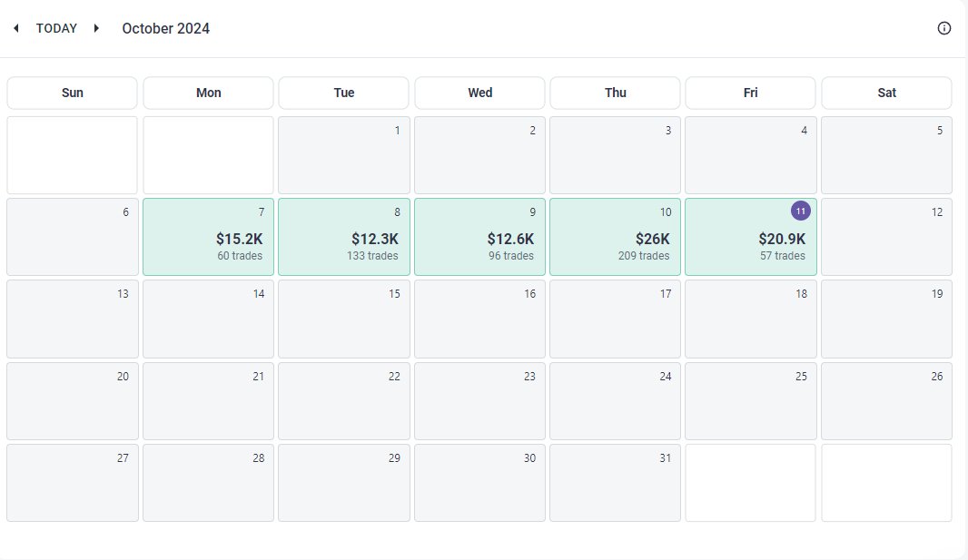The width and height of the screenshot is (968, 560).
Task: Click the Sun column header
Action: coord(73,93)
